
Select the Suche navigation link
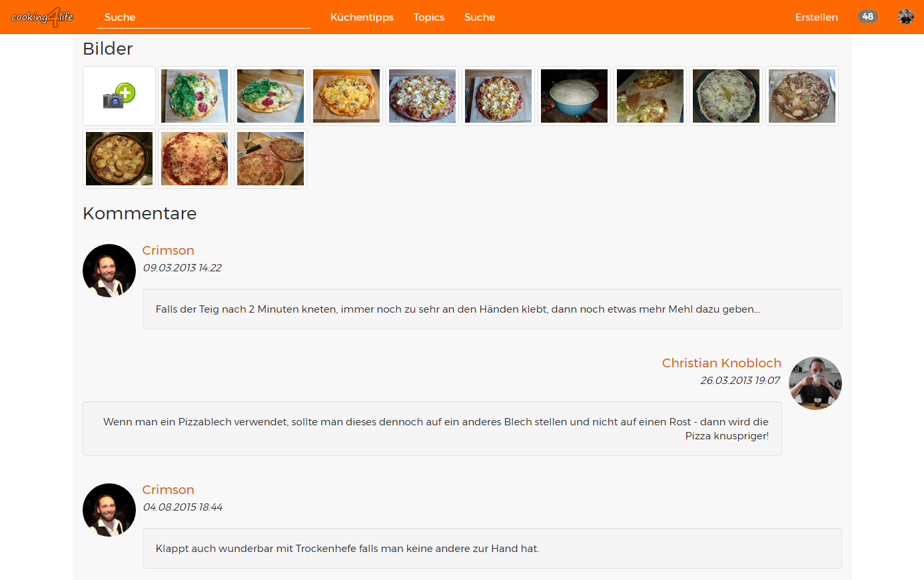480,17
